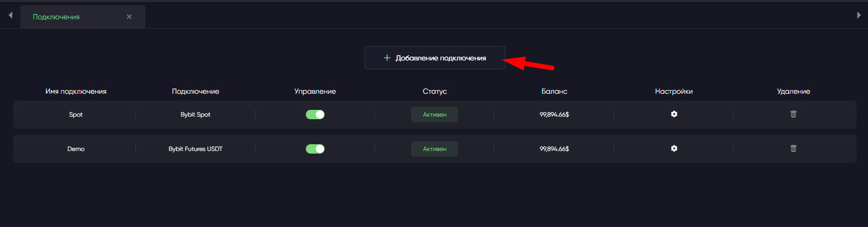868x227 pixels.
Task: Select the Подключения tab
Action: (x=56, y=17)
